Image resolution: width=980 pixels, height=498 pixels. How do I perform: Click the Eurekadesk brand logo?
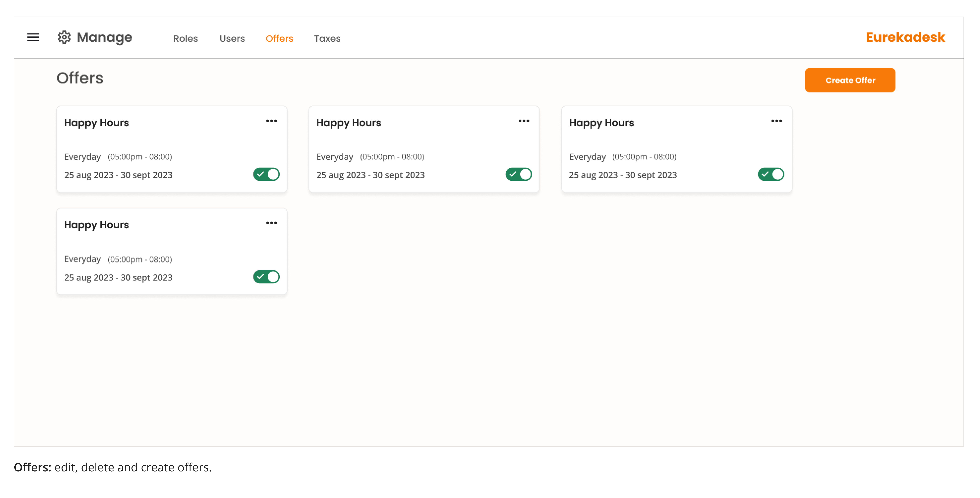pos(905,37)
